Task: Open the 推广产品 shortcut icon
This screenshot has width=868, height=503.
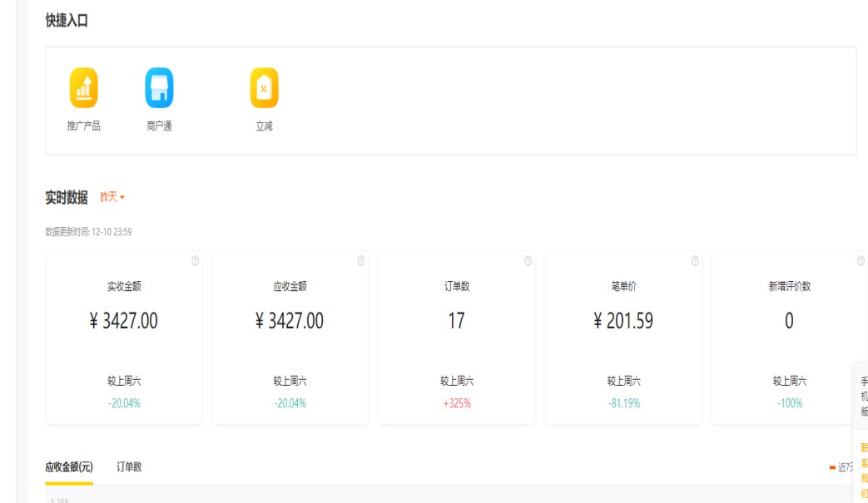Action: [83, 88]
